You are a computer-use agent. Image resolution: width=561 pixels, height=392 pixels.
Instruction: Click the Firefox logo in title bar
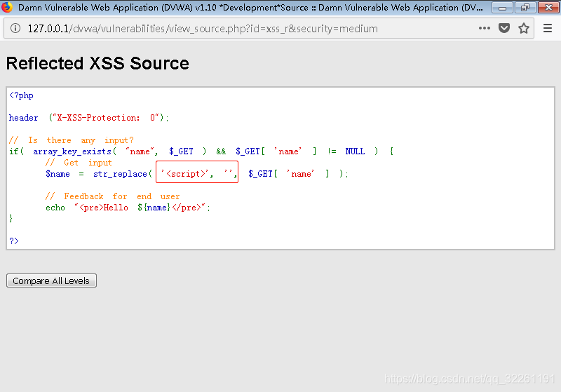coord(7,7)
